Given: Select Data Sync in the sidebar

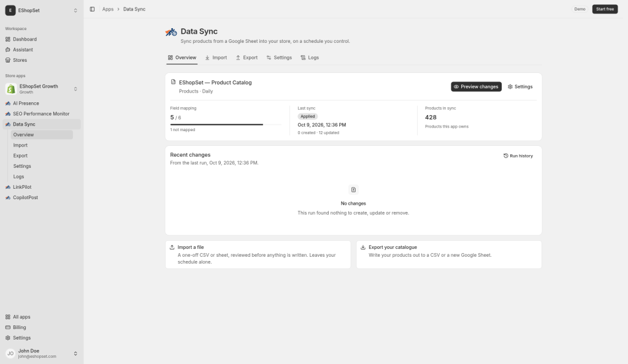Looking at the screenshot, I should tap(42, 124).
